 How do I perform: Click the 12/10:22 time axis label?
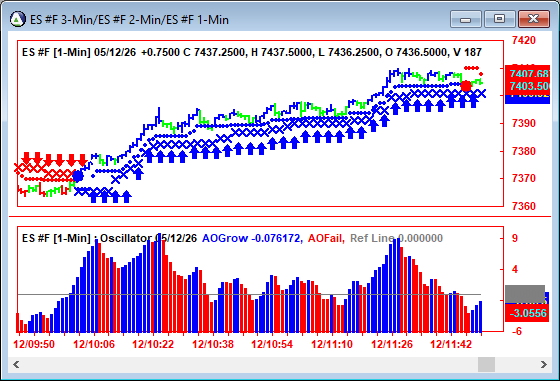tap(153, 344)
